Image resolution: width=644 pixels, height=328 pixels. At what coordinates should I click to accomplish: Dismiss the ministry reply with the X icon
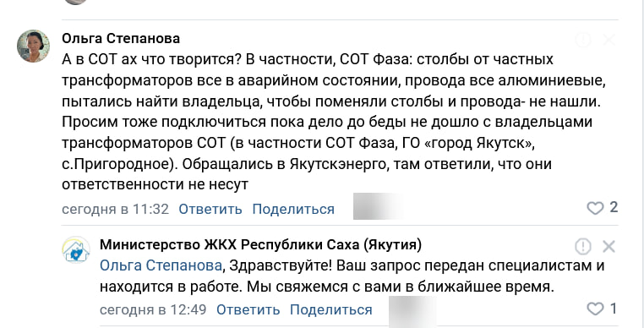point(609,247)
